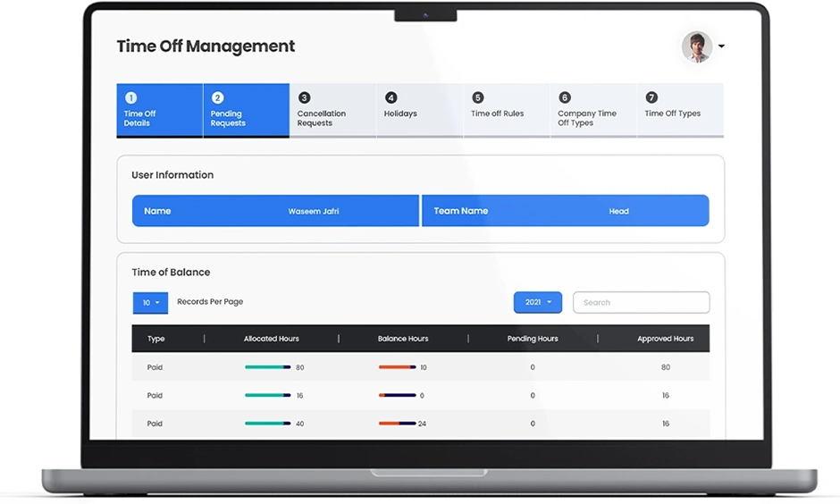
Task: Click step number 6 circle icon
Action: click(x=565, y=97)
